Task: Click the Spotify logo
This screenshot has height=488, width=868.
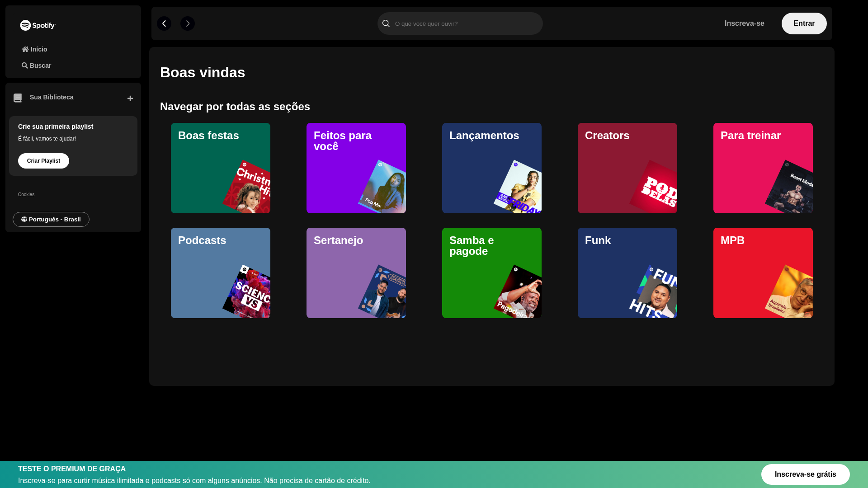Action: 38,25
